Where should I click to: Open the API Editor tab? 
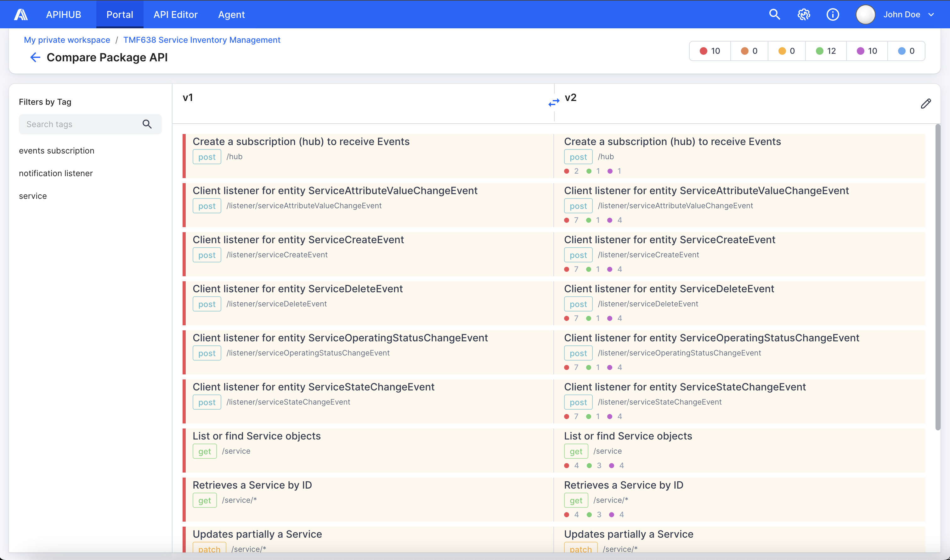pyautogui.click(x=176, y=14)
